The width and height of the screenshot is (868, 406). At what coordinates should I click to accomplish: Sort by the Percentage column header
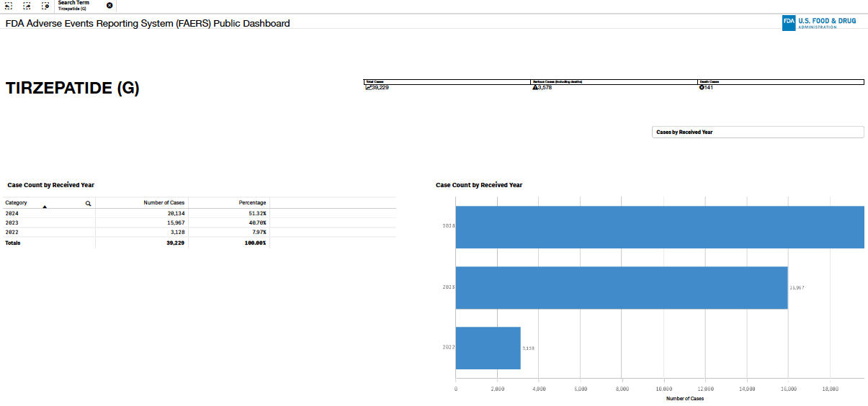tap(253, 203)
